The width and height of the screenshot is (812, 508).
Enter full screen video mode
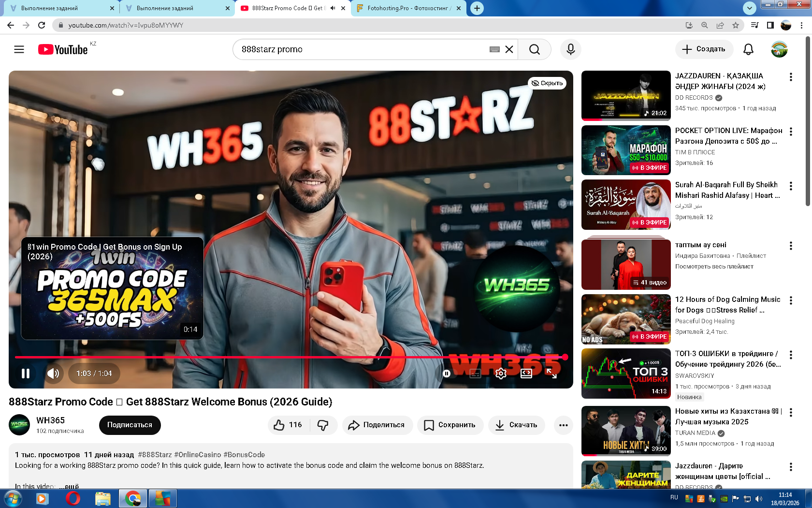(551, 374)
